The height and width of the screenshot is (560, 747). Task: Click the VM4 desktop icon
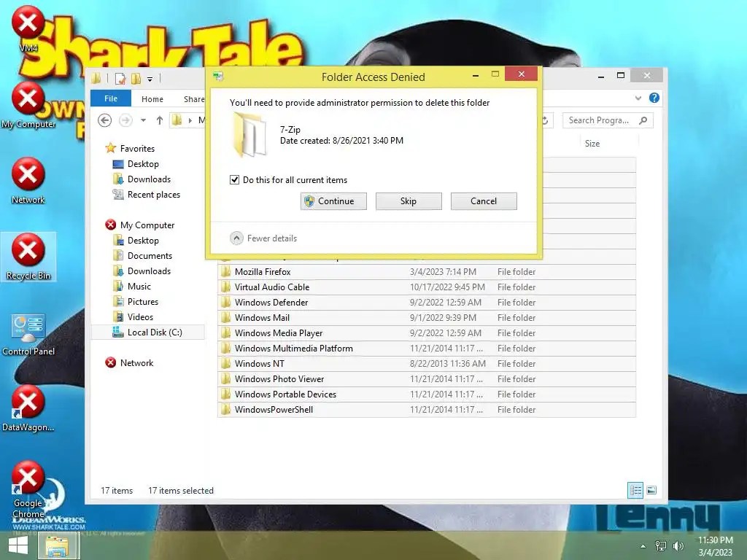tap(28, 29)
